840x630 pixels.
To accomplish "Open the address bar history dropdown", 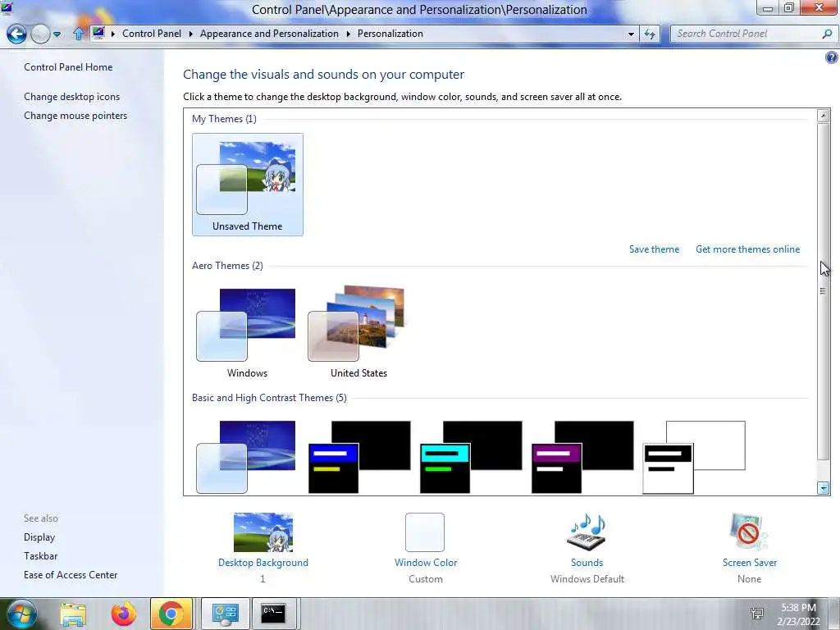I will click(x=631, y=34).
